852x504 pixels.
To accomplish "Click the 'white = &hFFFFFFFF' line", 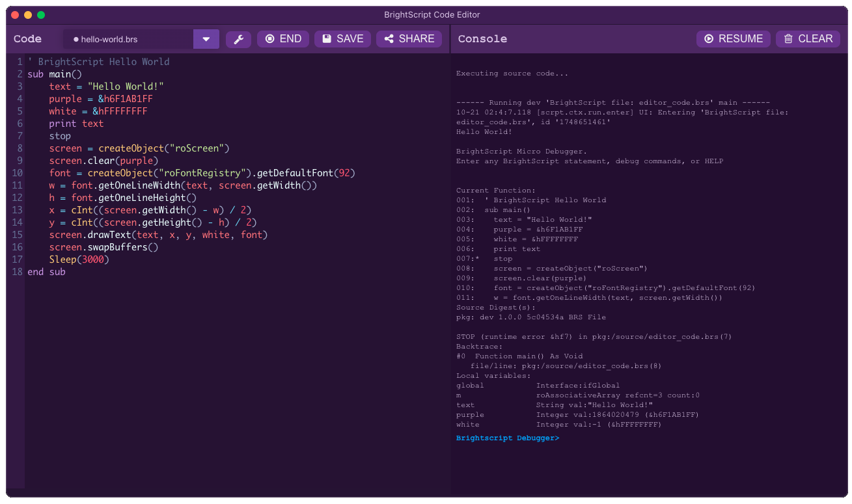I will coord(98,111).
